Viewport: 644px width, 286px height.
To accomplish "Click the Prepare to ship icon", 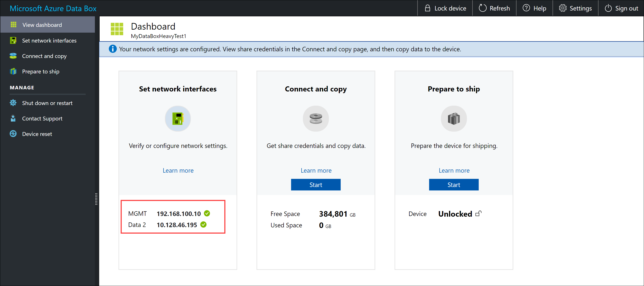I will [454, 120].
